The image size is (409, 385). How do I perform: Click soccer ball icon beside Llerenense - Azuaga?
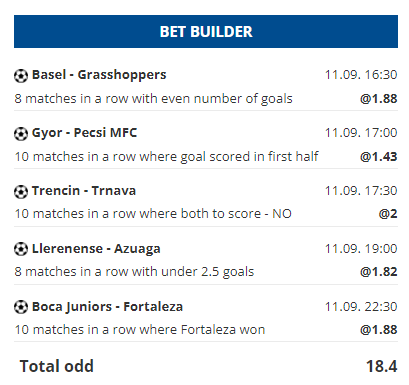click(x=21, y=249)
